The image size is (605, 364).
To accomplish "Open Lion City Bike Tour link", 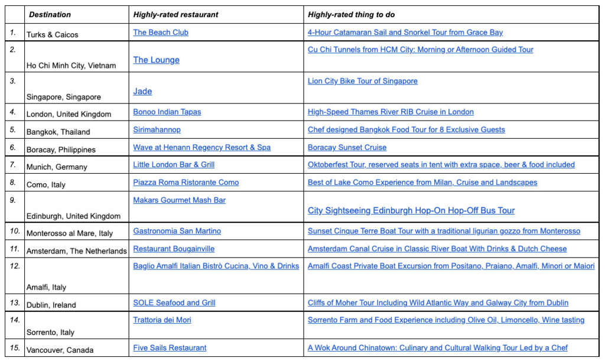I will point(362,81).
